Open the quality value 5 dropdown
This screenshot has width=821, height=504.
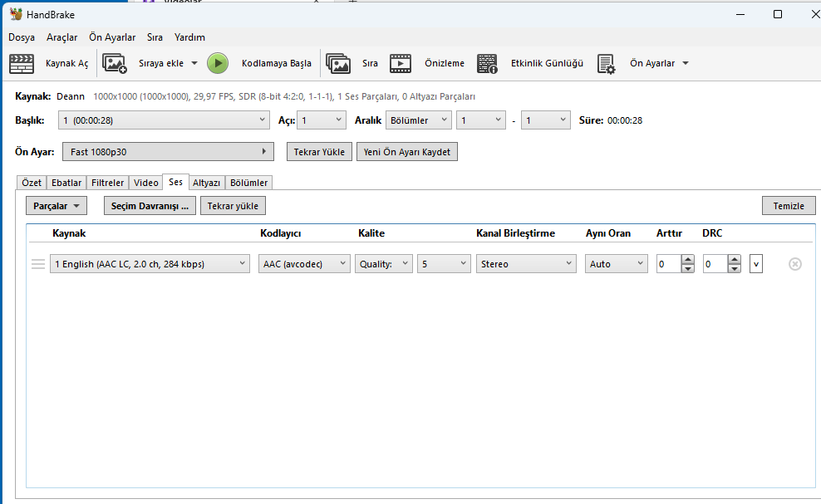444,264
